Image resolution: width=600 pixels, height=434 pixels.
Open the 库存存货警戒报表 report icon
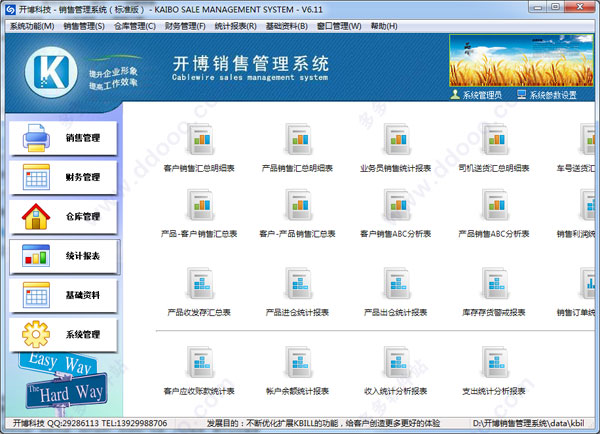coord(495,284)
